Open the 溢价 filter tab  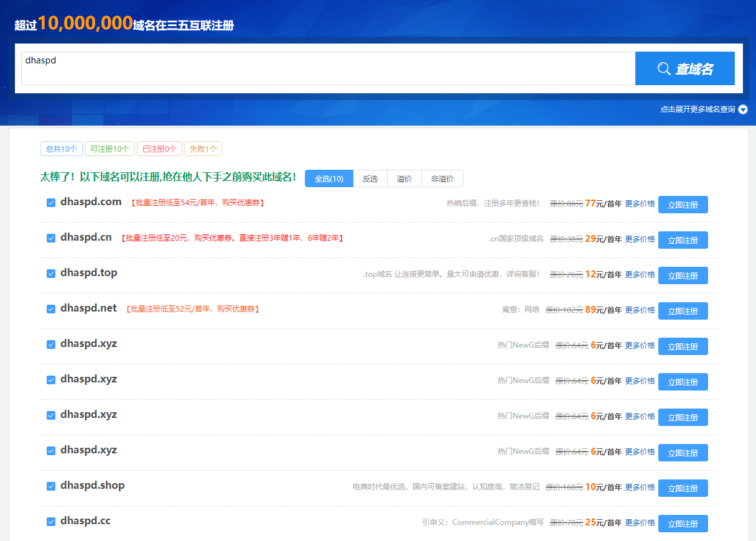pos(404,178)
